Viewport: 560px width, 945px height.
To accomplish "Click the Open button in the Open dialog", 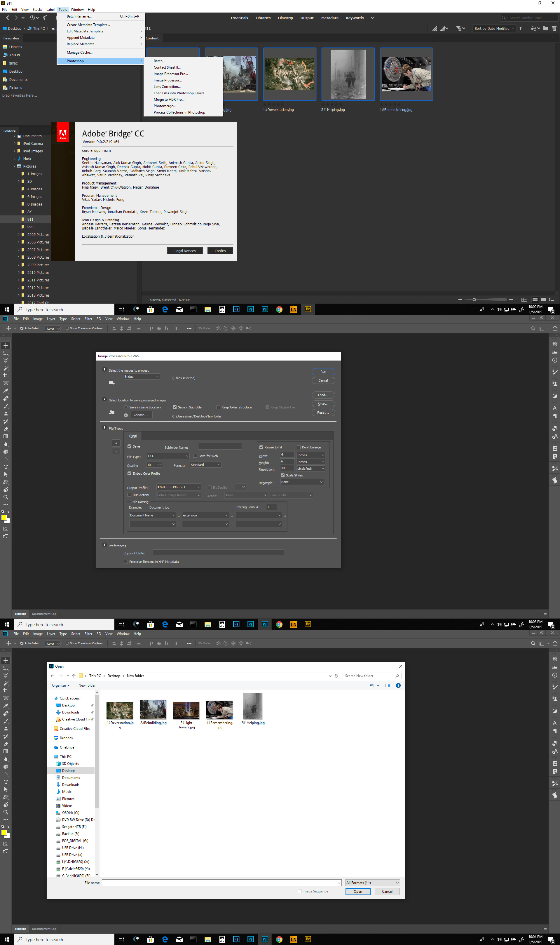I will (358, 891).
